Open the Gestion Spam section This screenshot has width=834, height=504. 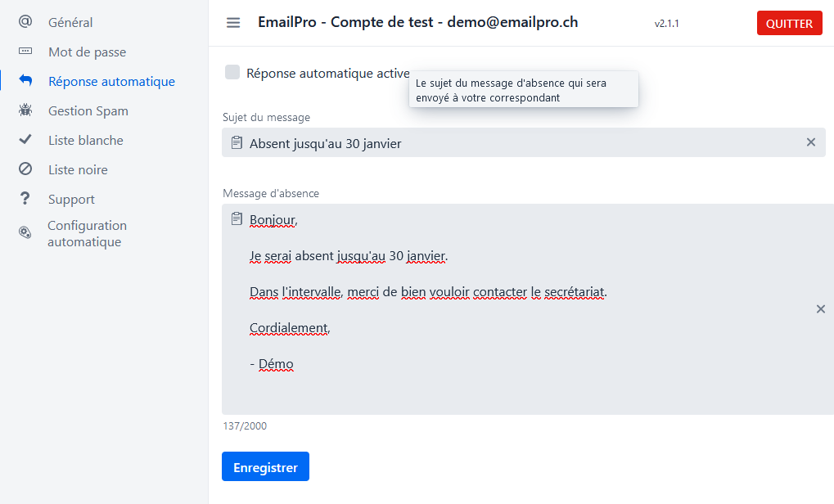click(x=88, y=110)
